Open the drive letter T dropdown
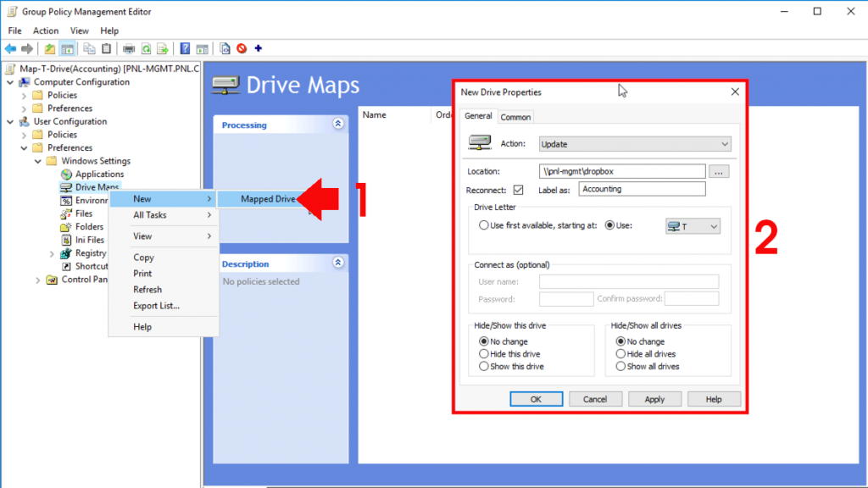868x488 pixels. (693, 226)
